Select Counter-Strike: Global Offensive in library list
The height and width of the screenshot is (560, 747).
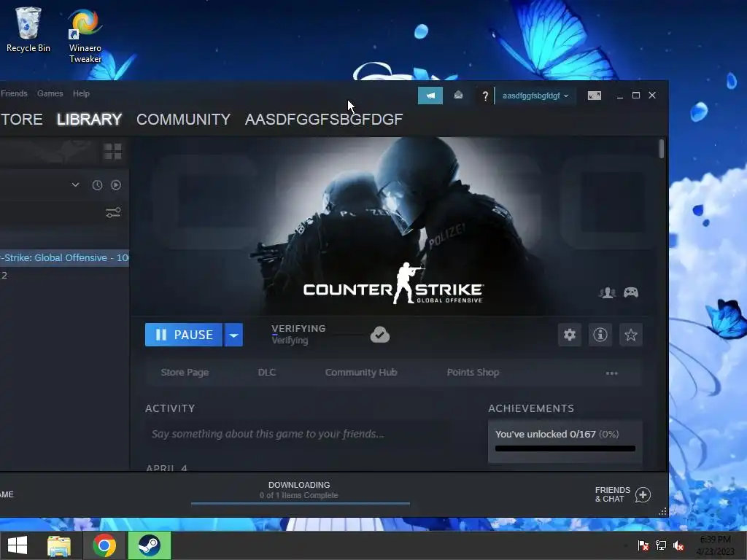(64, 257)
